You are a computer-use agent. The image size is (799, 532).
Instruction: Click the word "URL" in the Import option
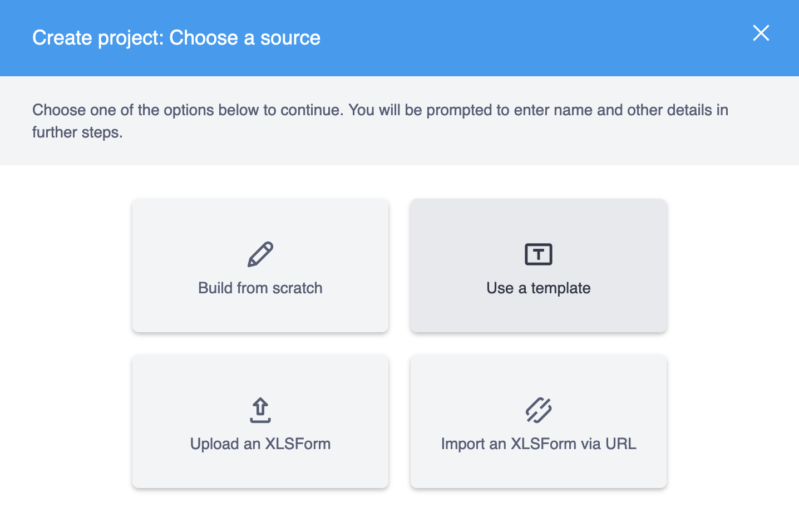[620, 444]
